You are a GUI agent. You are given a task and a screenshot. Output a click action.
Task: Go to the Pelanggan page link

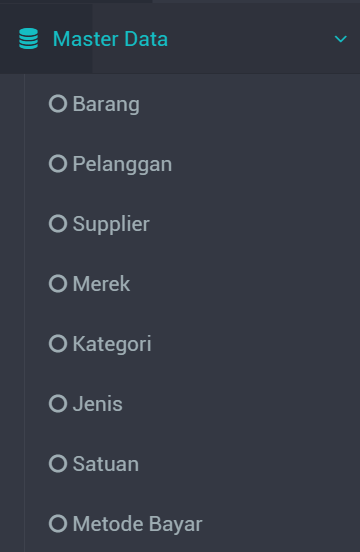[122, 164]
